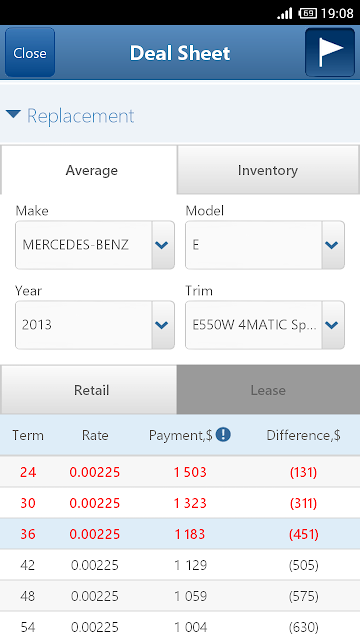The width and height of the screenshot is (360, 640).
Task: Close the Deal Sheet
Action: 30,52
